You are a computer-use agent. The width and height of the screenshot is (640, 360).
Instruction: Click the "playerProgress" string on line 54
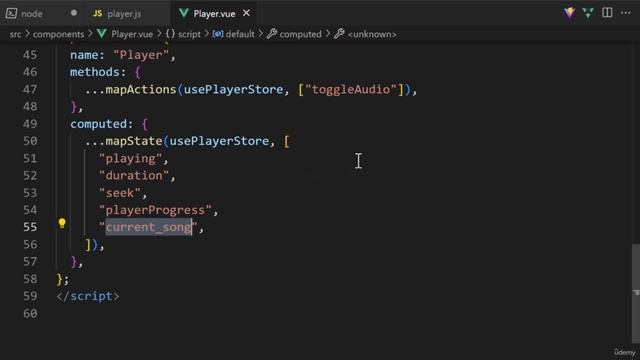click(x=155, y=210)
